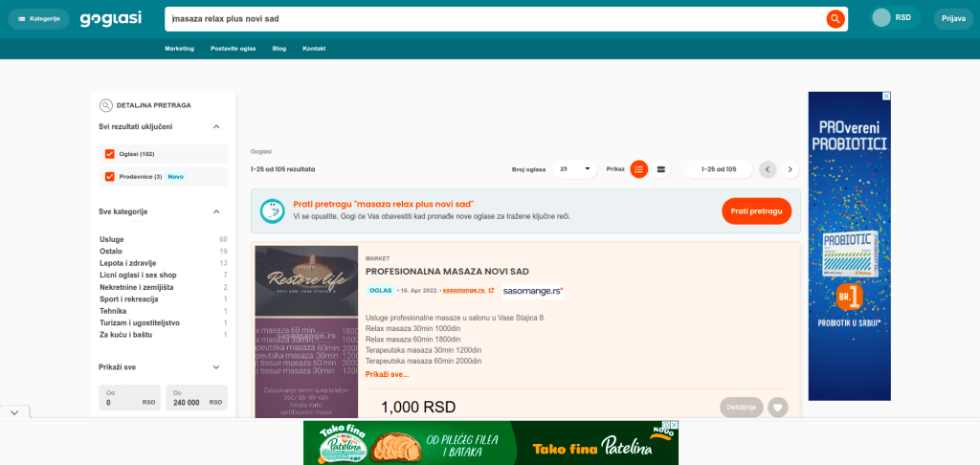Expand the Prikaži sve section

(x=216, y=366)
